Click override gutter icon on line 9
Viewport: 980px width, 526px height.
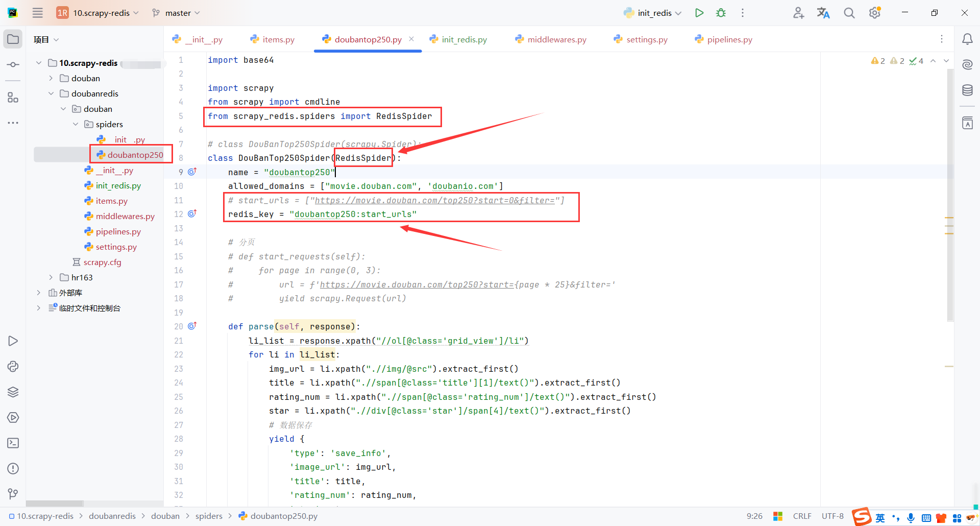(192, 172)
